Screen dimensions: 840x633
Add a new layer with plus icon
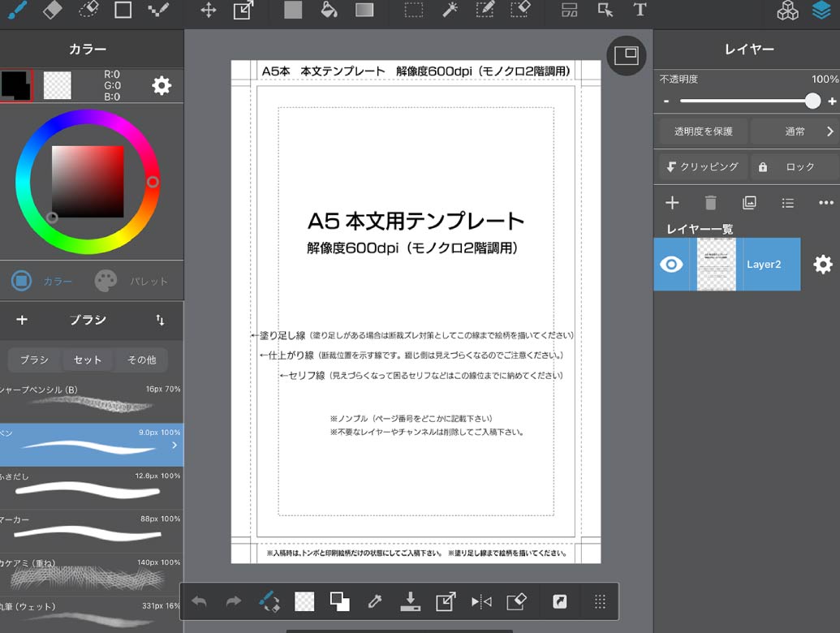coord(672,203)
